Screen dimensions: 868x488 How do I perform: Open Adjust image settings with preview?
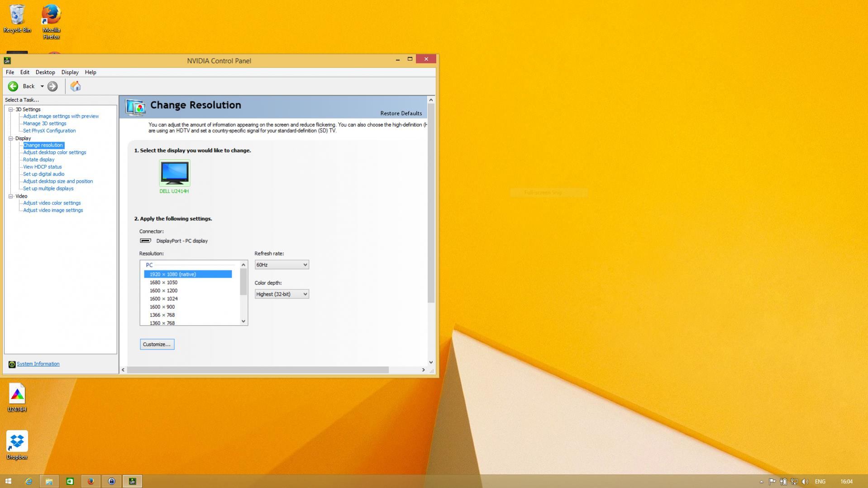point(61,116)
